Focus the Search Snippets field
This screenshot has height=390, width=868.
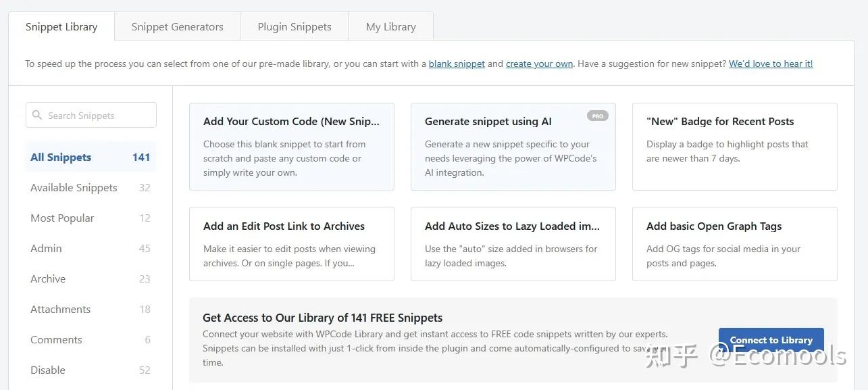[x=98, y=116]
